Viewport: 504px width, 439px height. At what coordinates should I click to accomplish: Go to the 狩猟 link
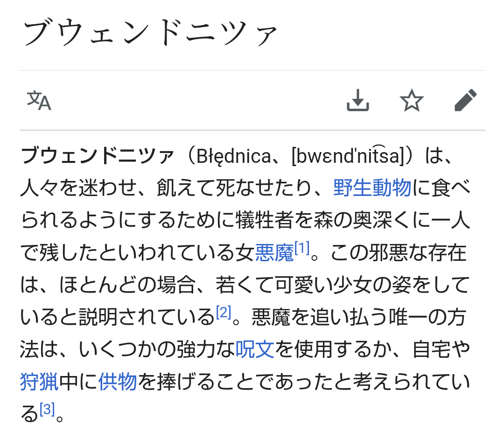[x=39, y=382]
